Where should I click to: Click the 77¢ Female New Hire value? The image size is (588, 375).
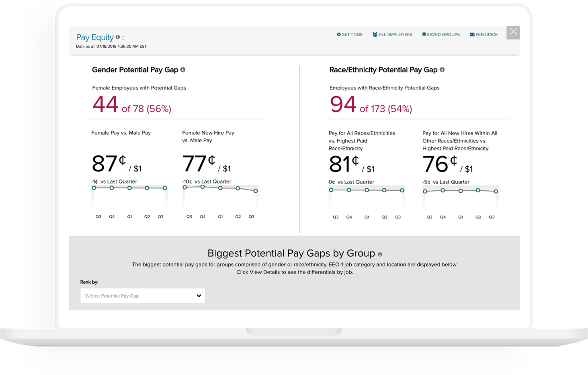pos(206,164)
